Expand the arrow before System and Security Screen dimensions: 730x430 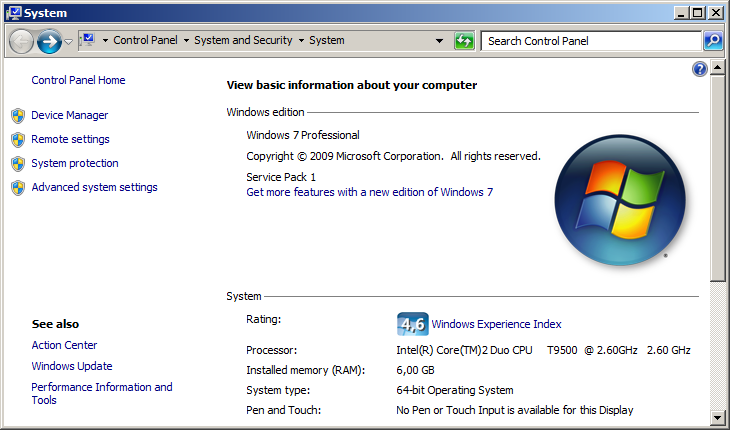[186, 40]
